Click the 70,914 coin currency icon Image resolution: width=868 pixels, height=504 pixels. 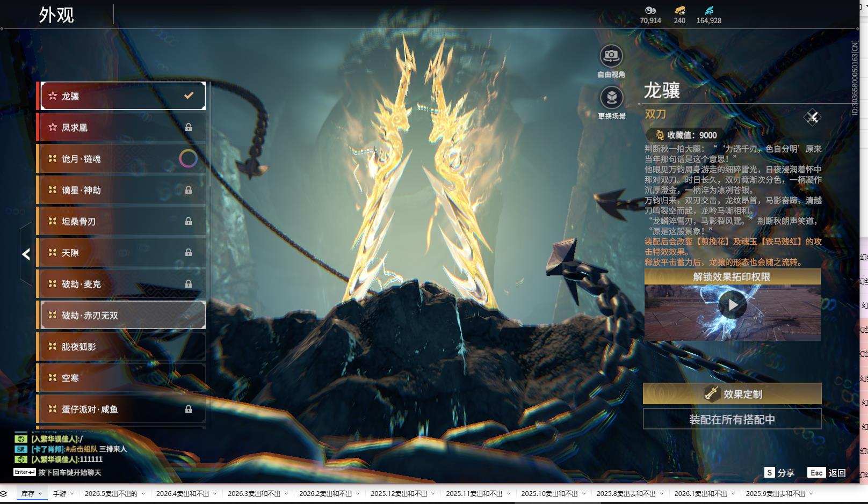(650, 10)
